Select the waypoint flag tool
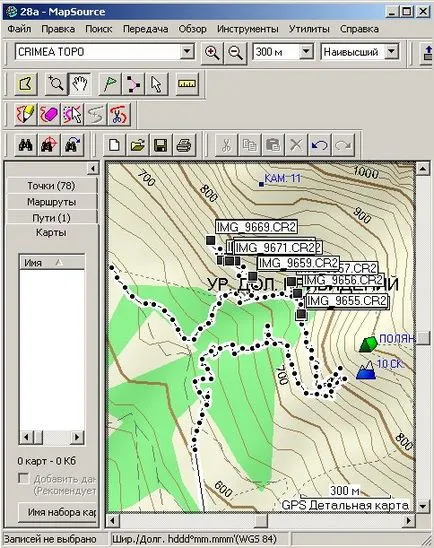Image resolution: width=434 pixels, height=548 pixels. point(110,84)
